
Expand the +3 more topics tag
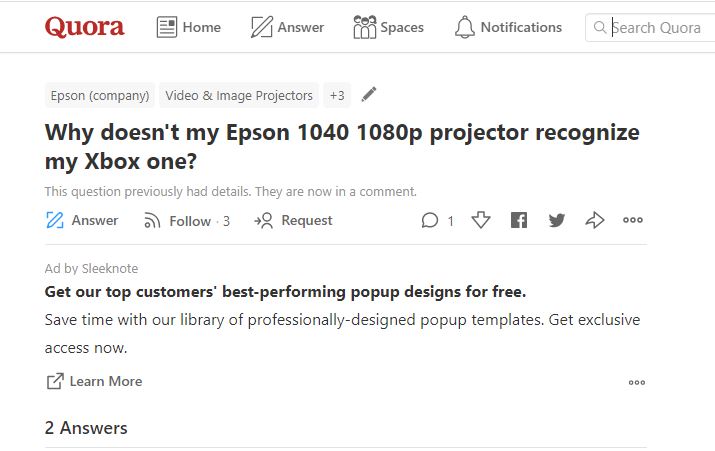[x=337, y=95]
